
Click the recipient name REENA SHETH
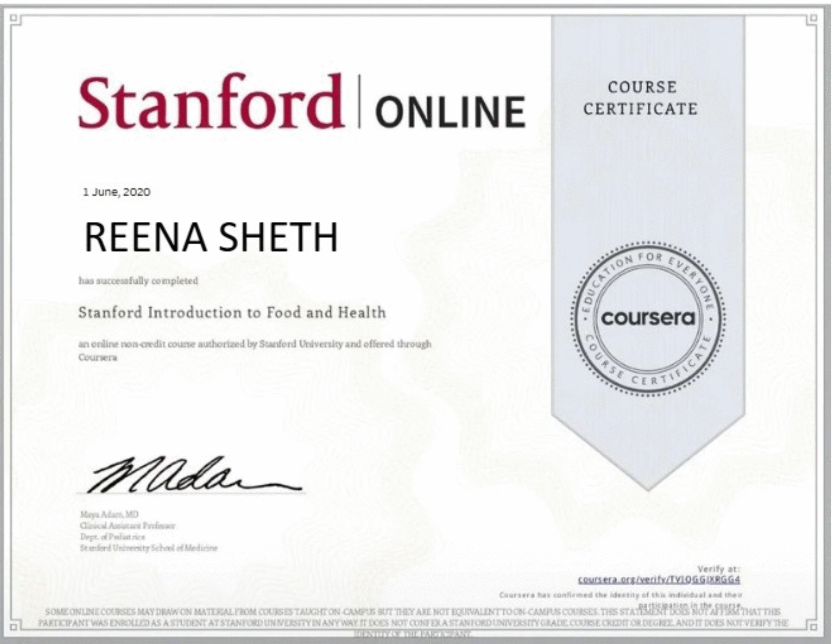pyautogui.click(x=211, y=237)
